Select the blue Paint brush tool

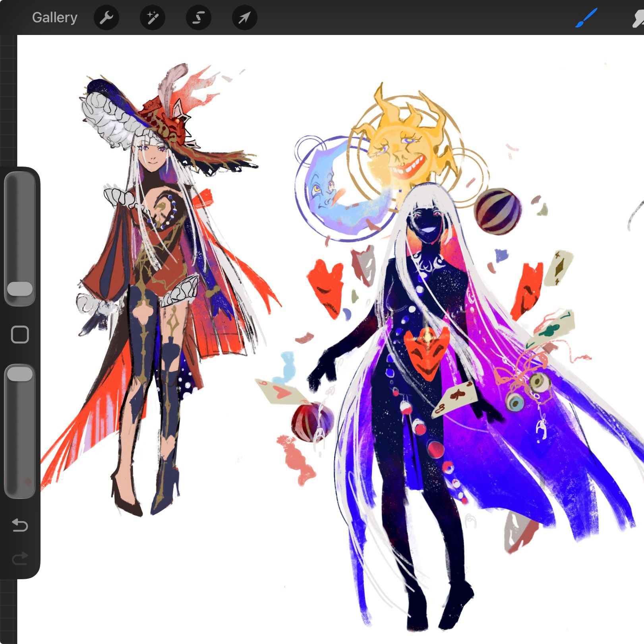click(586, 18)
